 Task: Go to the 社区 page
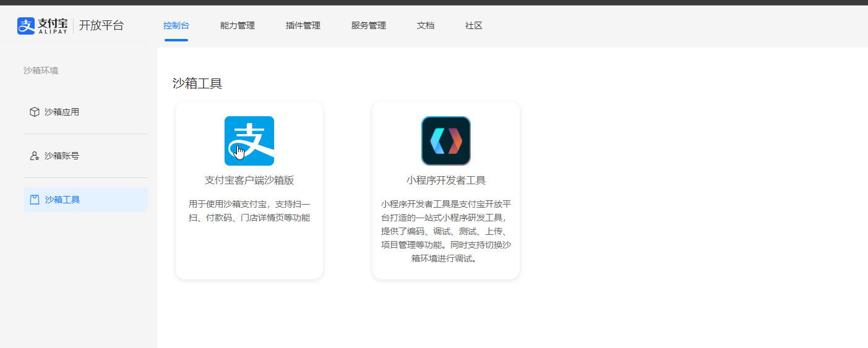pyautogui.click(x=474, y=25)
